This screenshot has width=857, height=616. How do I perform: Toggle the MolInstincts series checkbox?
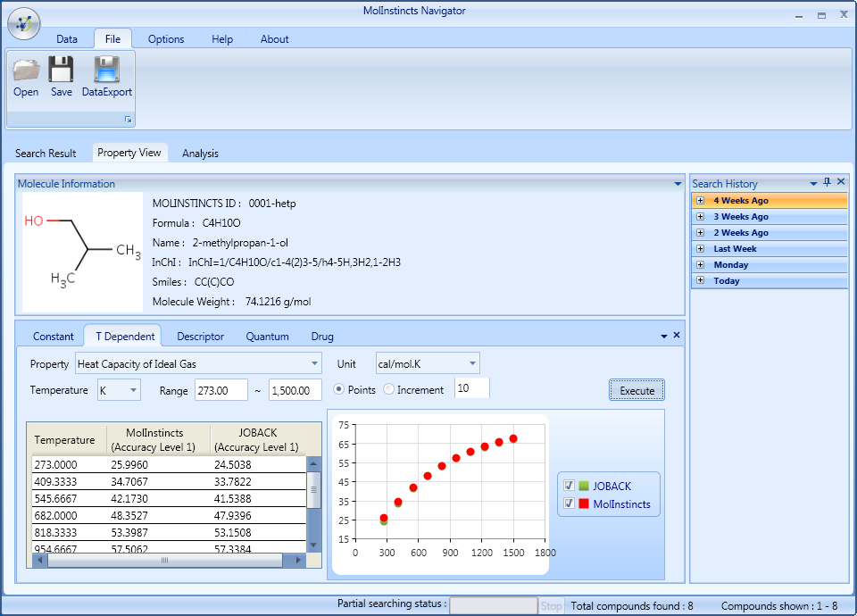click(x=569, y=504)
